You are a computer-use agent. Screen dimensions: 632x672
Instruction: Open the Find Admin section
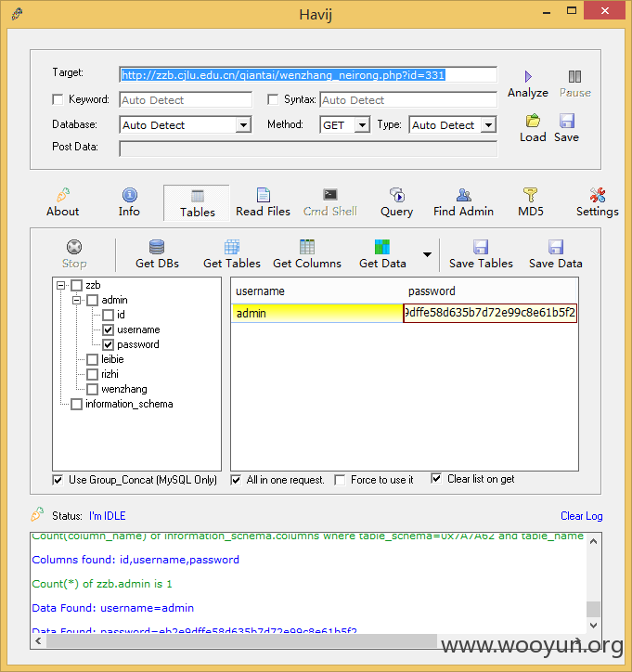click(x=463, y=202)
